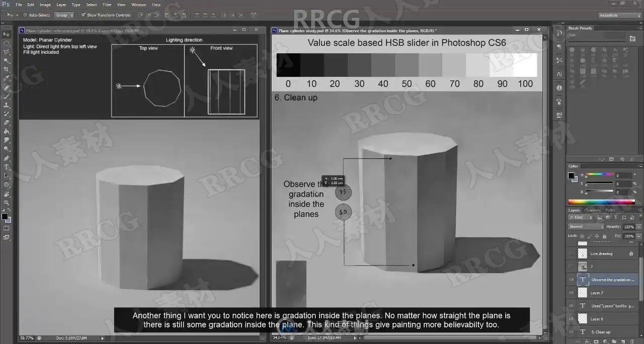This screenshot has width=644, height=344.
Task: Open the Paragraph panel icon in dock
Action: coord(559,47)
